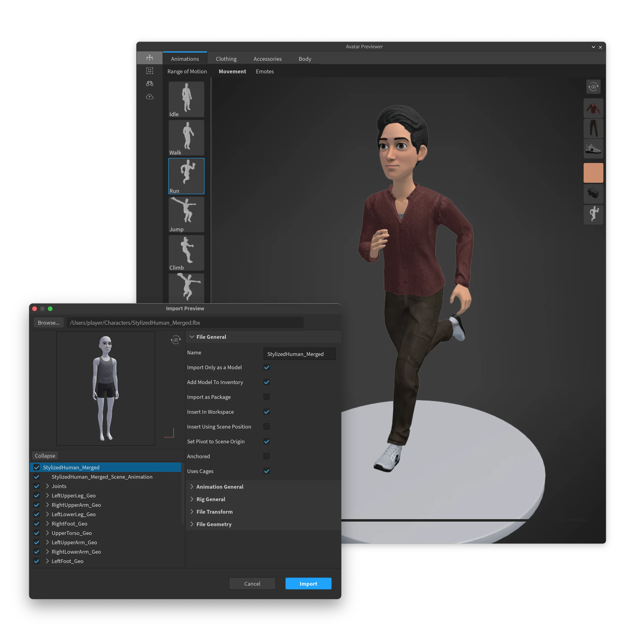The width and height of the screenshot is (644, 644).
Task: Select the white sneaker item
Action: tap(593, 149)
